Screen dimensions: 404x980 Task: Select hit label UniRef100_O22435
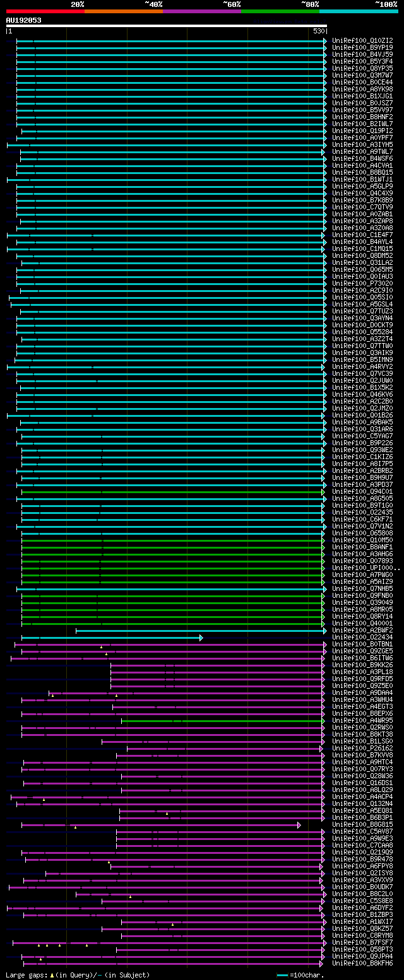(362, 512)
